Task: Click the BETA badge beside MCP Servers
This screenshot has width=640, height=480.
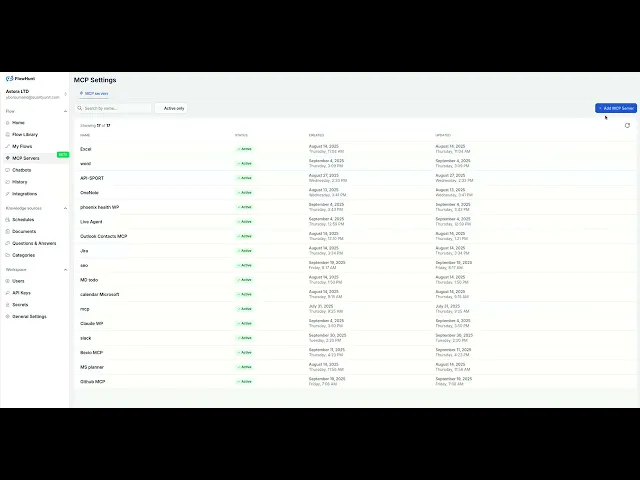Action: pos(63,155)
